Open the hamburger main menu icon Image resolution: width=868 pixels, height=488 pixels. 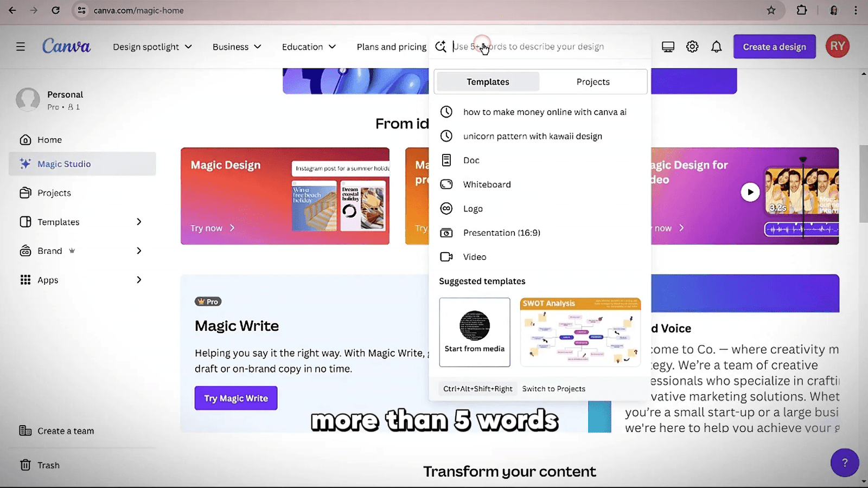(x=21, y=47)
